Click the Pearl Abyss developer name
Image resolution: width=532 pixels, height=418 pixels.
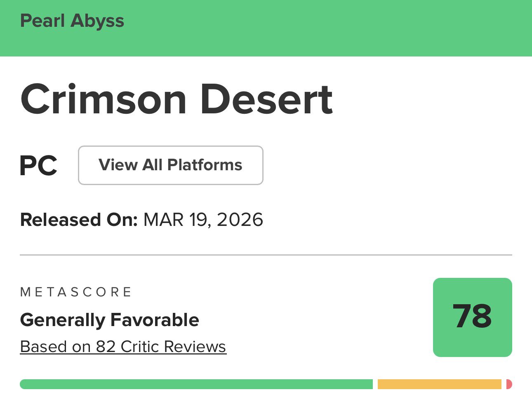pos(72,21)
